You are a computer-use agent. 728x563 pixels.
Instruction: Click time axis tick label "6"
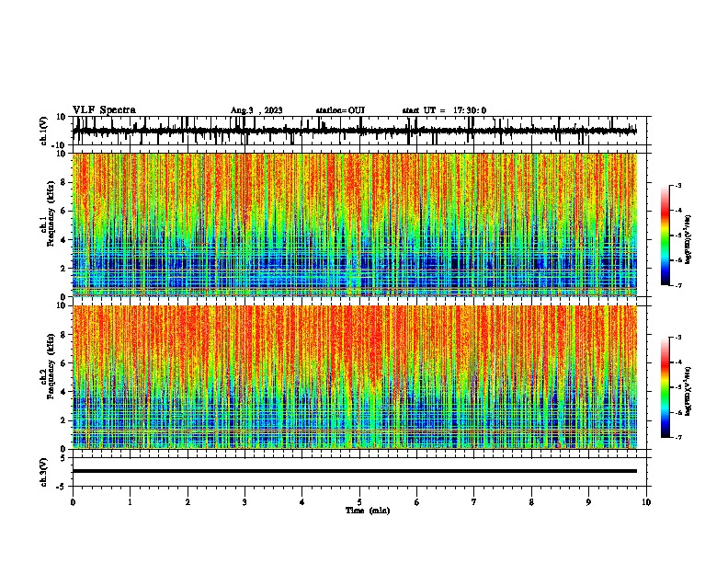tap(417, 502)
